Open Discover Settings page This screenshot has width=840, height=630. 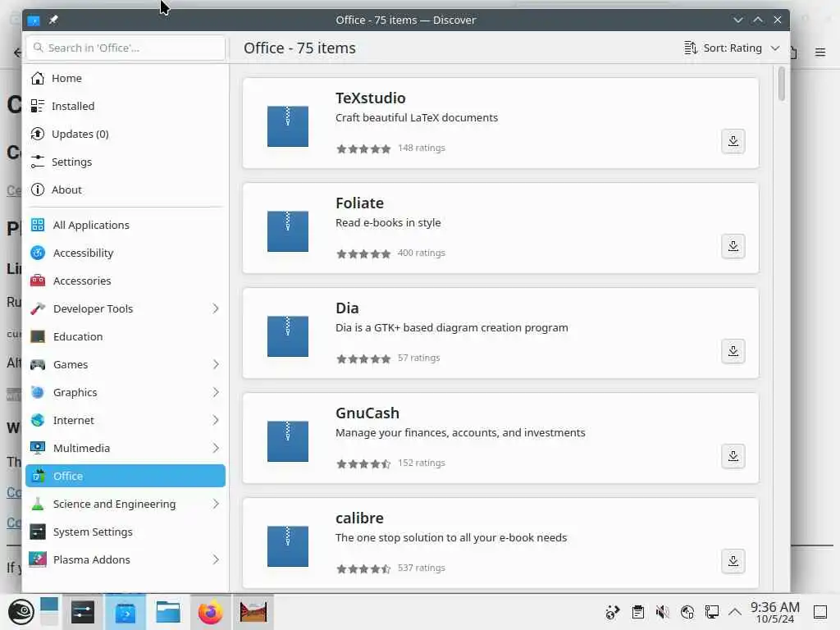click(126, 162)
